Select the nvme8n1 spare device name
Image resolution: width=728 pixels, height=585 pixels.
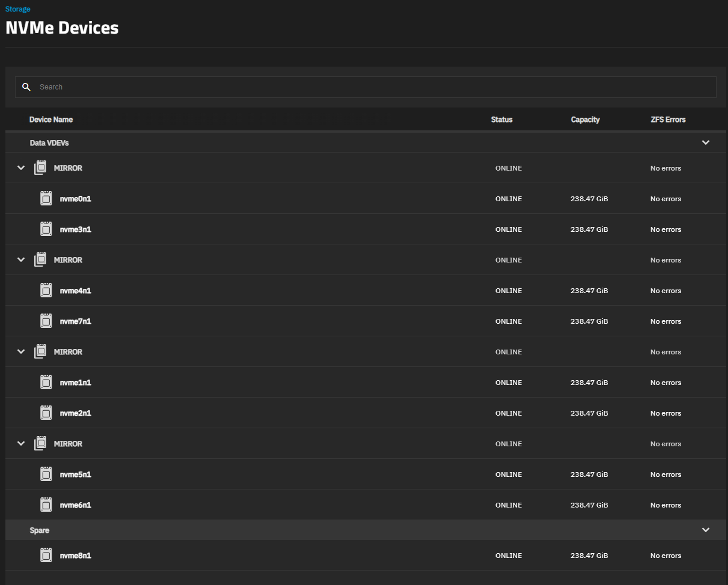pyautogui.click(x=76, y=556)
